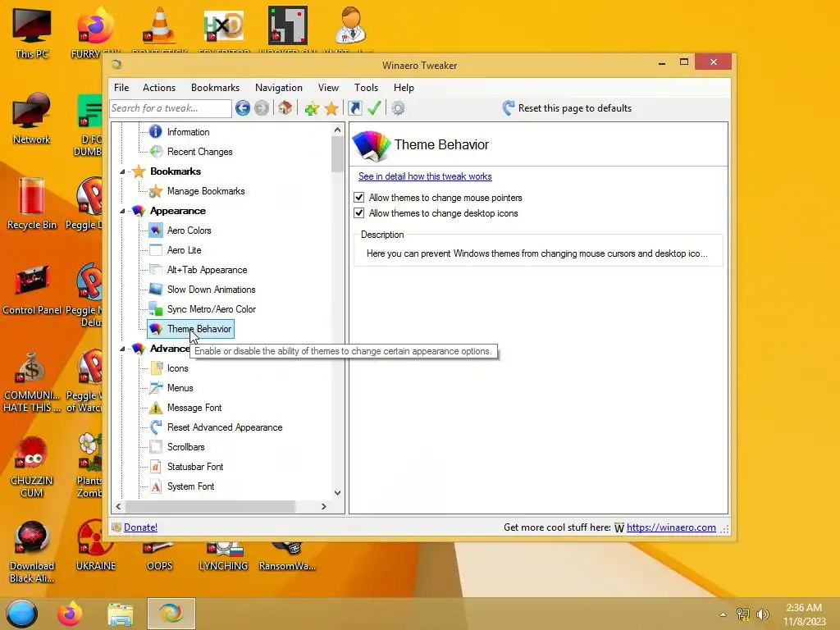Image resolution: width=840 pixels, height=630 pixels.
Task: Click the tree scroll-up arrow
Action: tap(337, 130)
